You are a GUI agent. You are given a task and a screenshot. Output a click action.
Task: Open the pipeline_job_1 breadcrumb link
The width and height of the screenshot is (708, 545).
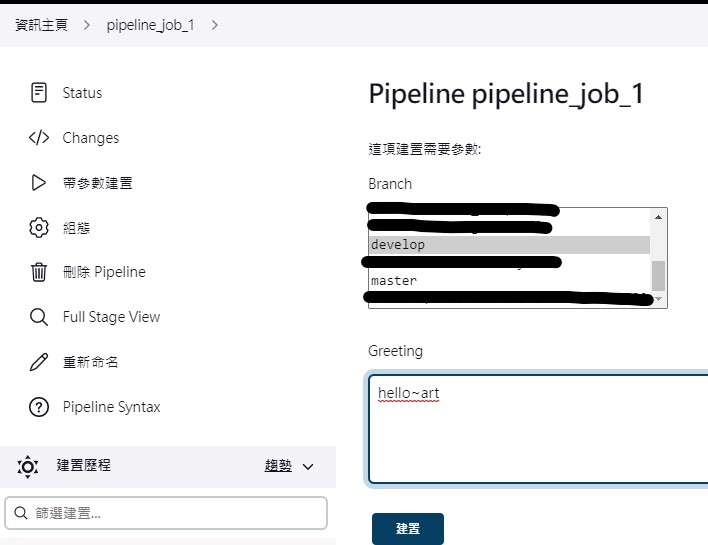[150, 25]
